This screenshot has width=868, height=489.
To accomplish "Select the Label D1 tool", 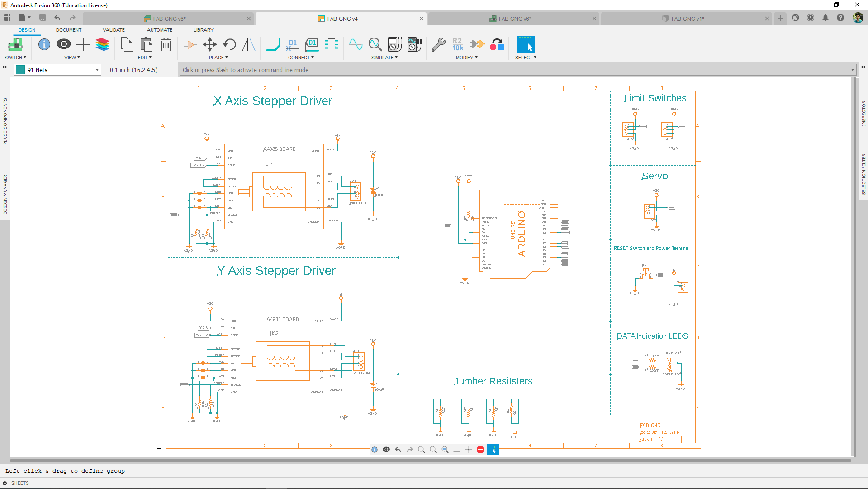I will point(312,44).
